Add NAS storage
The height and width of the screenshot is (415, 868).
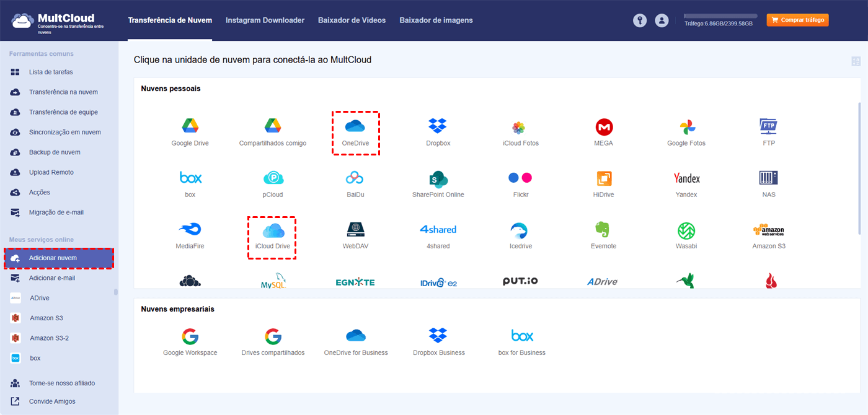pyautogui.click(x=769, y=184)
